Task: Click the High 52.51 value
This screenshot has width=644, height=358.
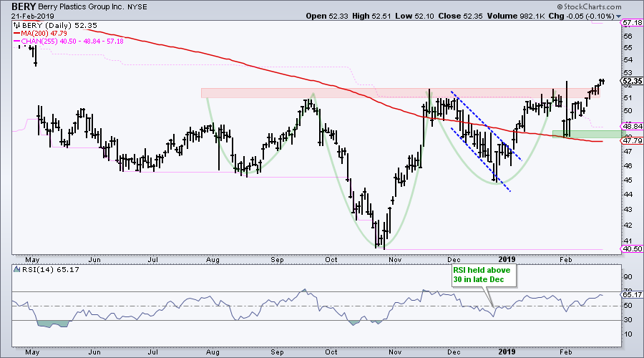Action: click(371, 16)
